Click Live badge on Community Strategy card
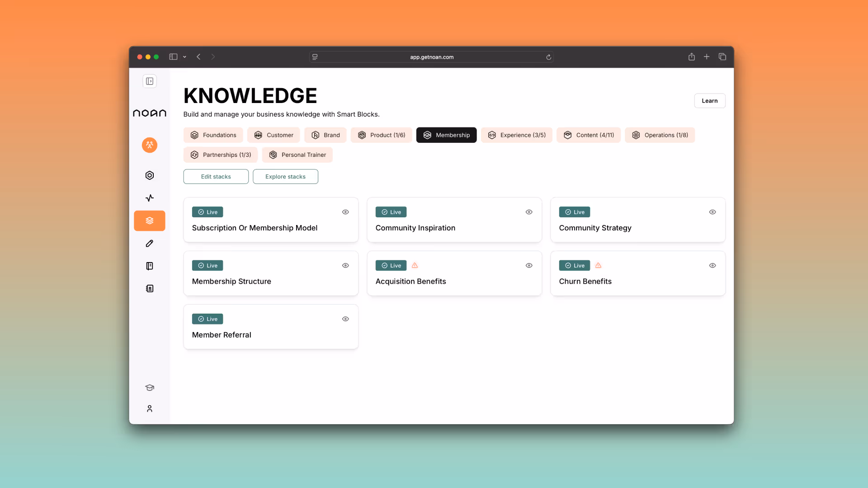The width and height of the screenshot is (868, 488). 575,212
